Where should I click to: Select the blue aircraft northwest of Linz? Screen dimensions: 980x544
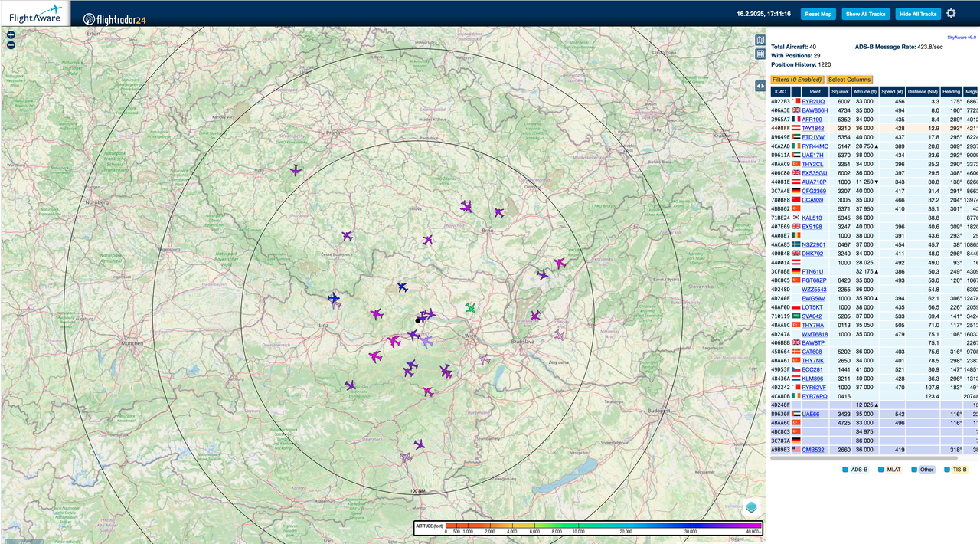click(333, 298)
